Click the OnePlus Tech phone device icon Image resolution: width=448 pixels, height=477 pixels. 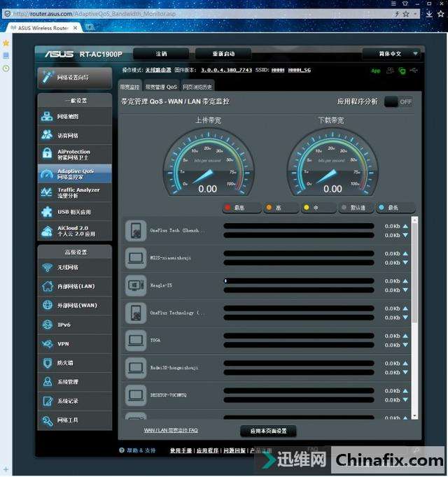point(136,231)
